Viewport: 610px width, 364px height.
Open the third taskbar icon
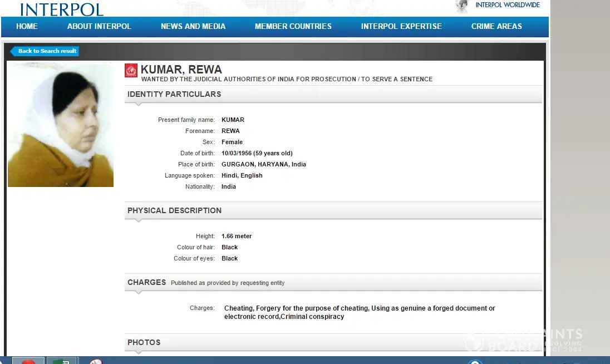point(96,361)
